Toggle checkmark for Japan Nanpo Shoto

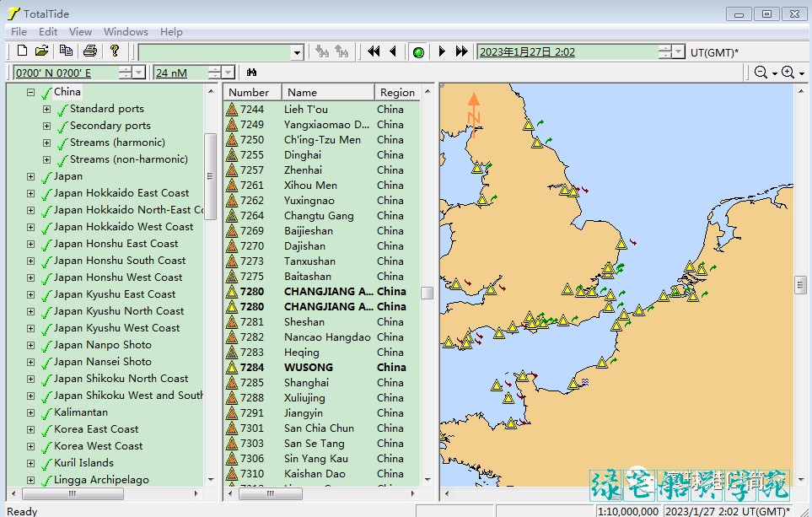(46, 346)
